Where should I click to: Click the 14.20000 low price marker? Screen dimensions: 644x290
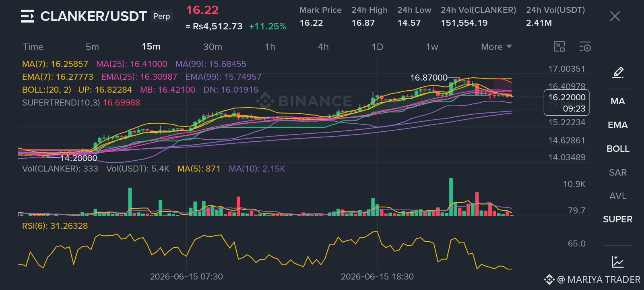pyautogui.click(x=78, y=158)
